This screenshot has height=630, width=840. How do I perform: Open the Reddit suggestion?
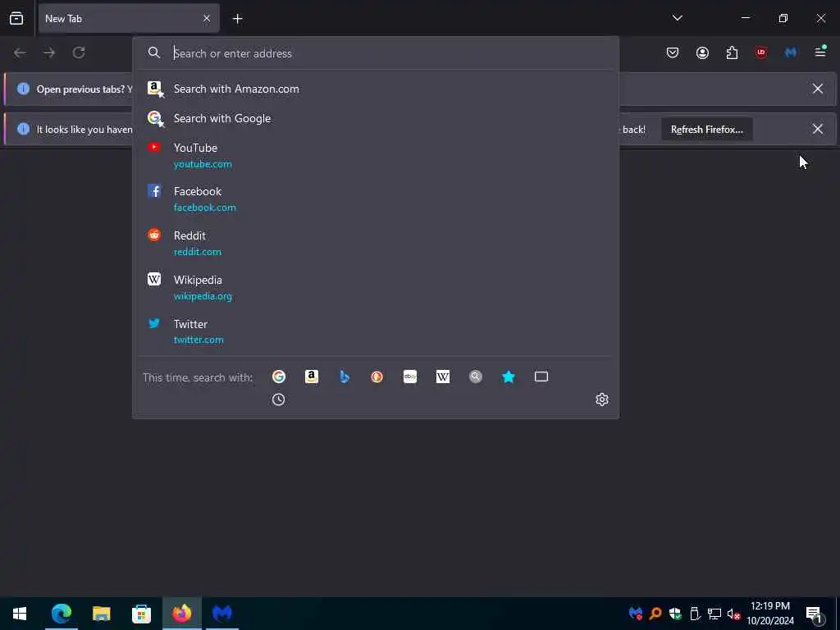375,243
